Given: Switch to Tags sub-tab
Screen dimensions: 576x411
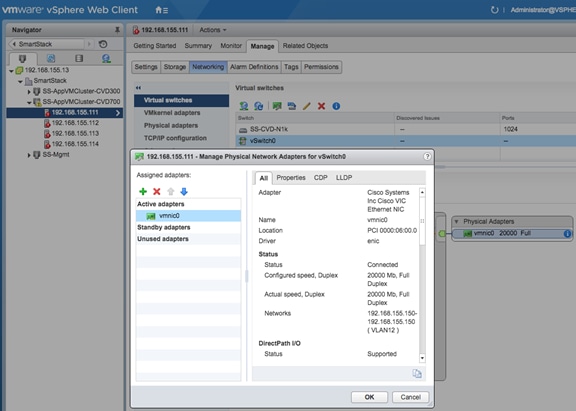Looking at the screenshot, I should pos(291,67).
